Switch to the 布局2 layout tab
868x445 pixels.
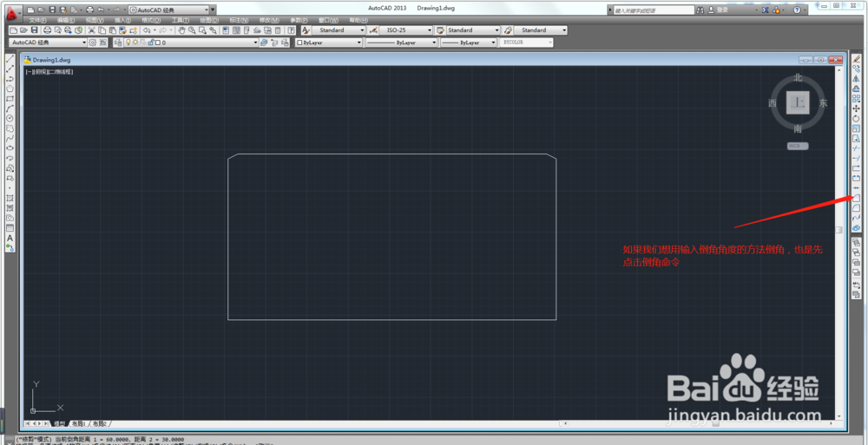pos(100,423)
